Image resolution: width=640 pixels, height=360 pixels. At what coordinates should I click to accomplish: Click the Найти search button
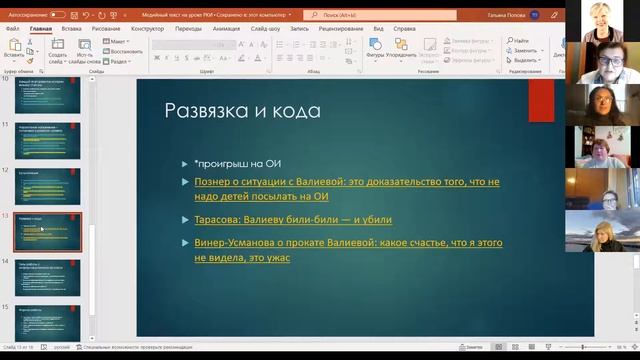(x=518, y=41)
